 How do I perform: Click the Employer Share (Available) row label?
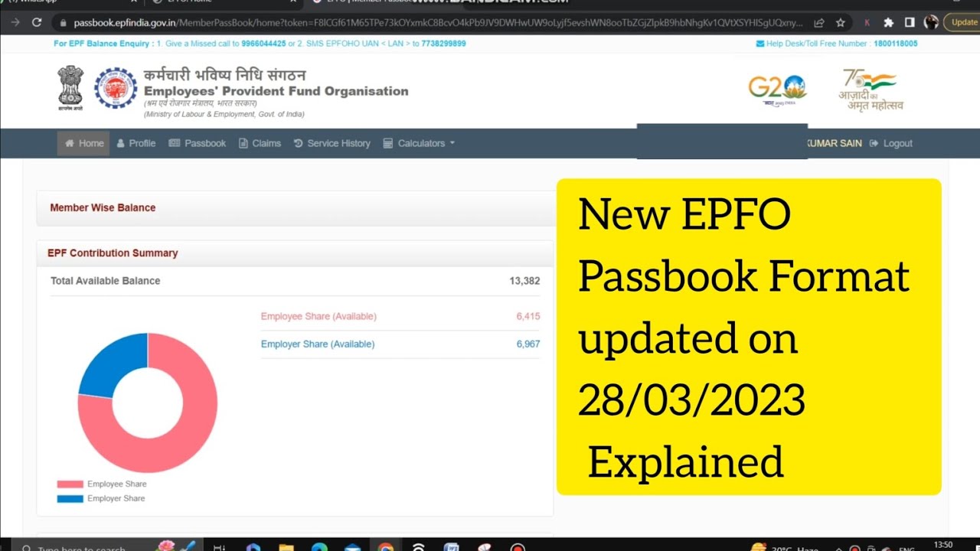click(318, 344)
